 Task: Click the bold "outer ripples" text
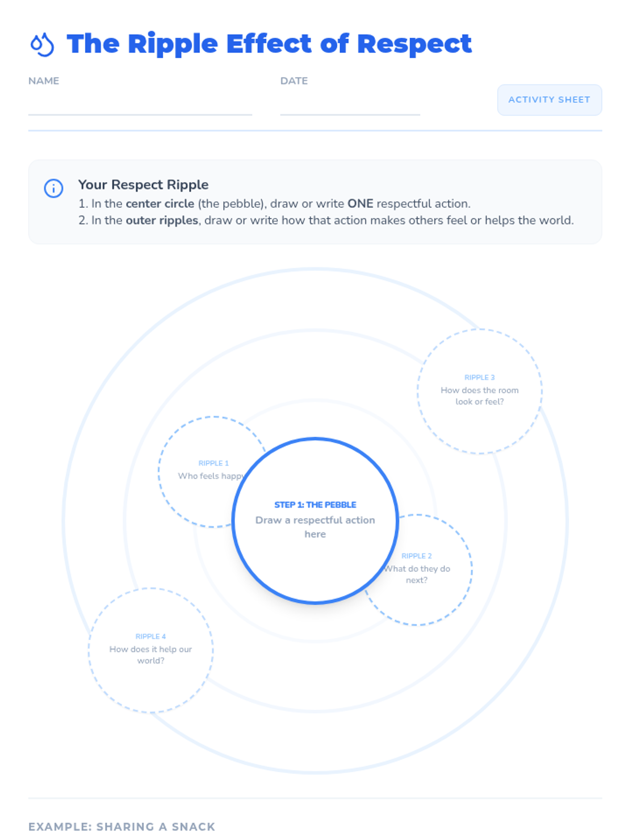(x=162, y=220)
